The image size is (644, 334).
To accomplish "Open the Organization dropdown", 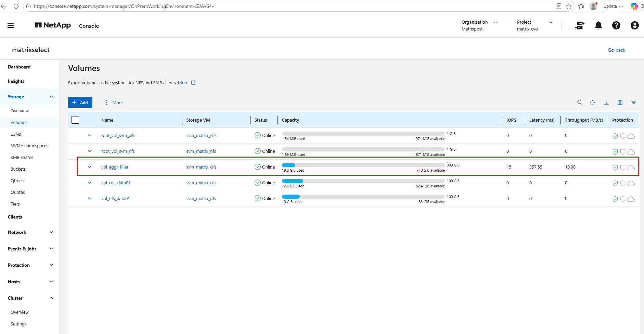I will (x=479, y=25).
